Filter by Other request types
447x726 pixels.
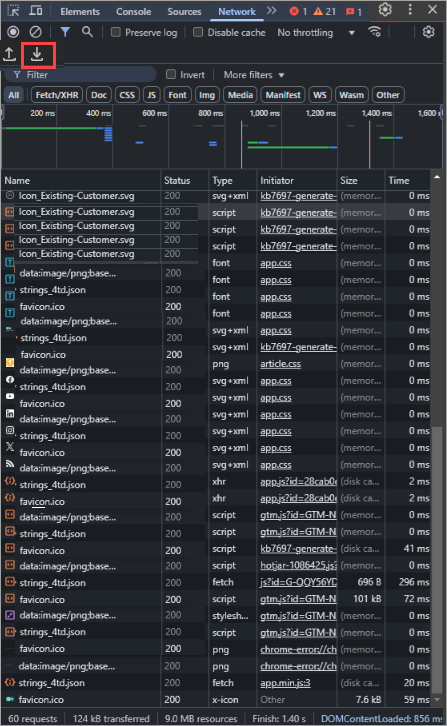click(x=388, y=95)
